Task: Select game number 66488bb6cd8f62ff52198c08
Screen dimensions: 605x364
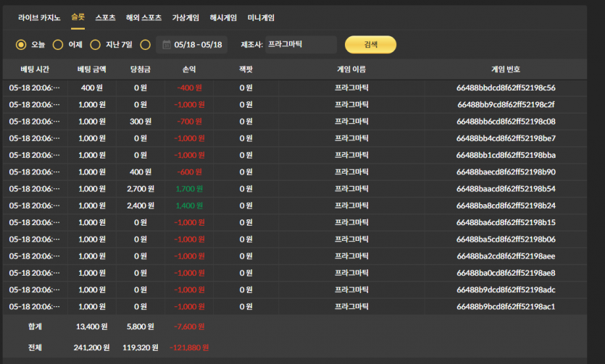Action: pos(506,122)
